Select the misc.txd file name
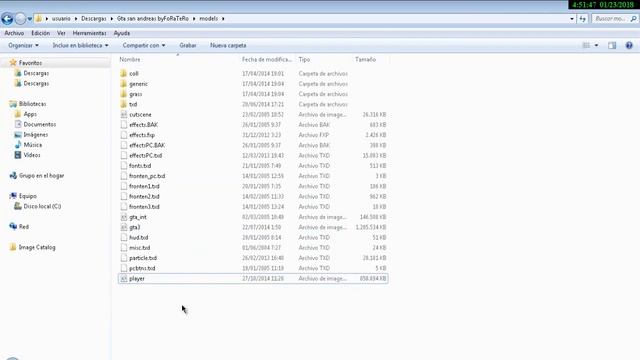The image size is (640, 360). 140,248
